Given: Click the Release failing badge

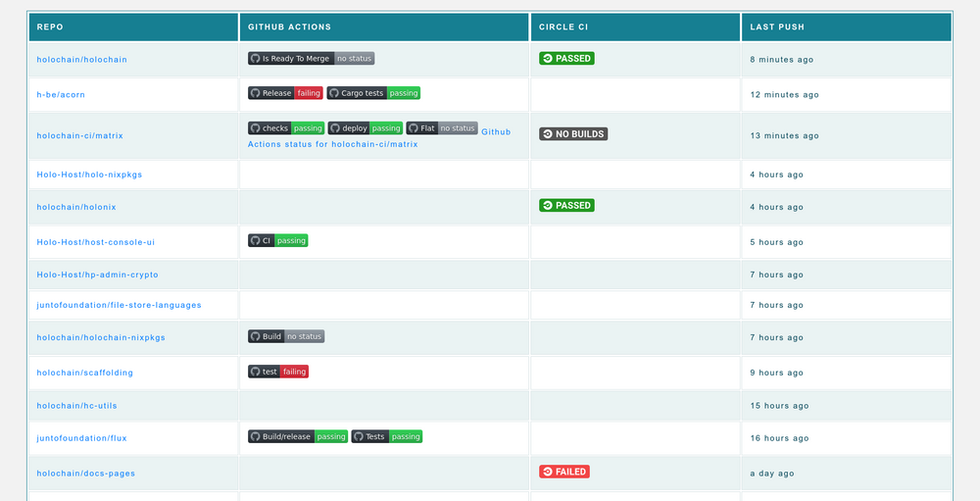Looking at the screenshot, I should point(285,93).
